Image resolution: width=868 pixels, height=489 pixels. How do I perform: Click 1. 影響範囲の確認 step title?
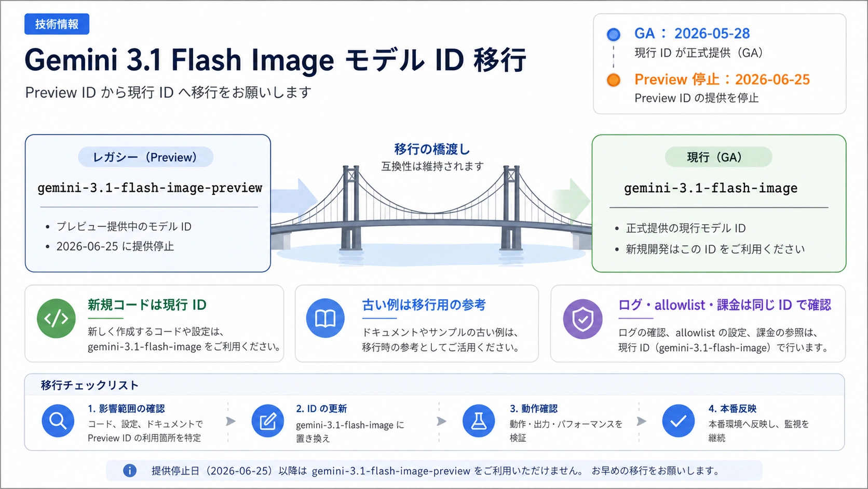126,408
